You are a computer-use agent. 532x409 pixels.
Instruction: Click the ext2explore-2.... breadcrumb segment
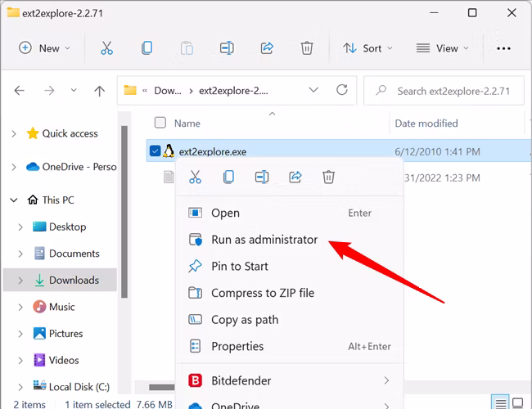tap(233, 91)
